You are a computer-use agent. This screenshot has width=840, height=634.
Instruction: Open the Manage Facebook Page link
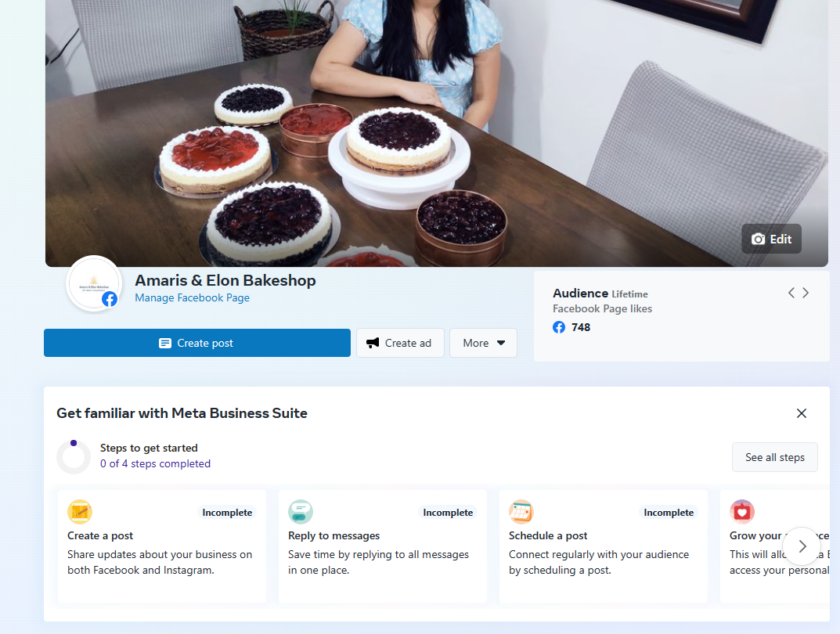point(192,297)
